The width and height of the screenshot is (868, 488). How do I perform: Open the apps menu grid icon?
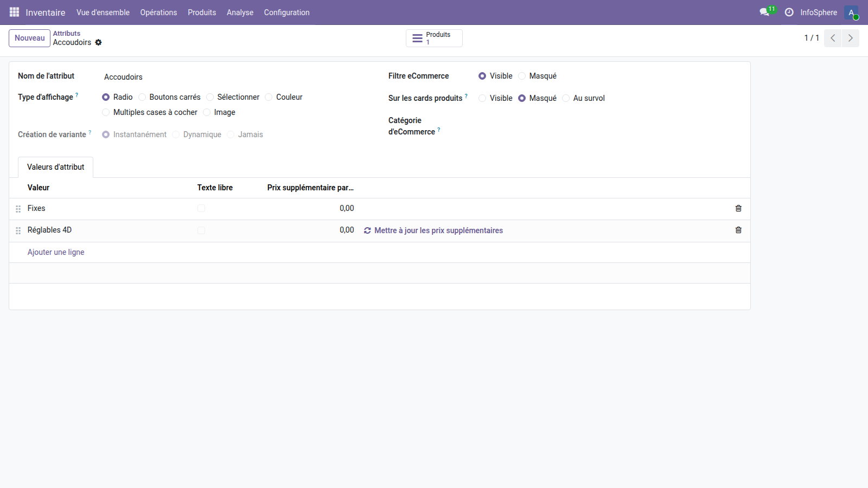click(x=14, y=12)
